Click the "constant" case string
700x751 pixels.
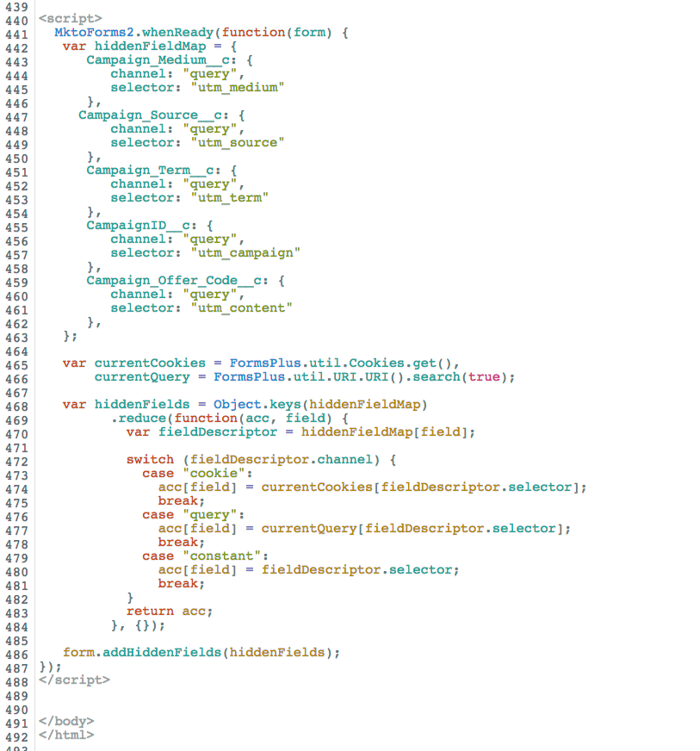(221, 556)
